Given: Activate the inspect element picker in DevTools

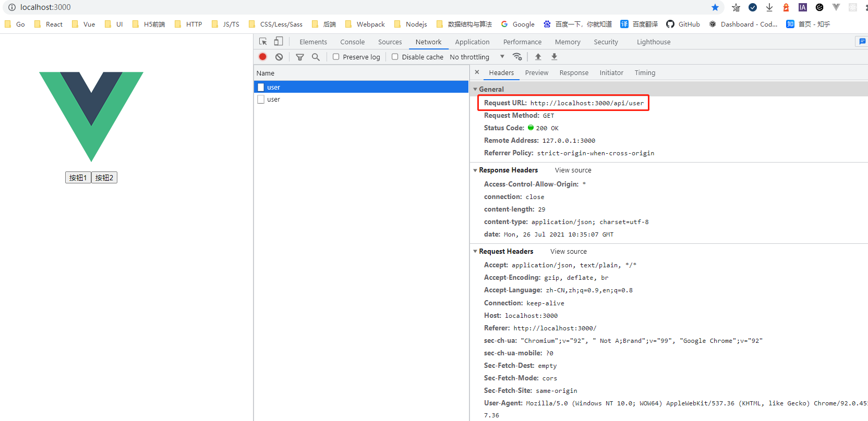Looking at the screenshot, I should point(263,42).
